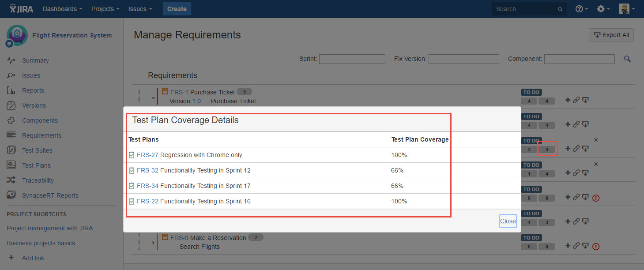Open the Projects dropdown menu
This screenshot has width=644, height=270.
pyautogui.click(x=105, y=9)
